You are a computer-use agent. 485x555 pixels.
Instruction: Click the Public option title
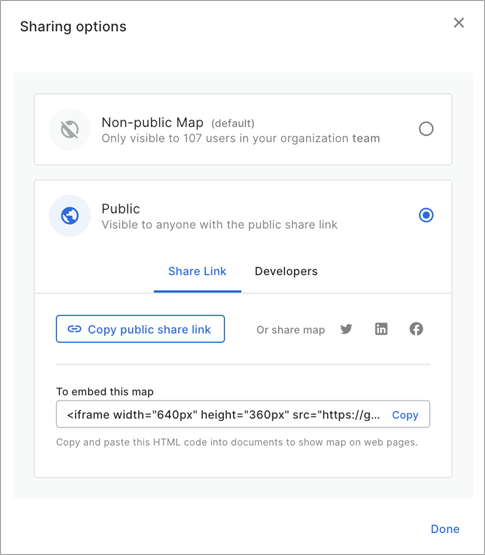(x=121, y=209)
